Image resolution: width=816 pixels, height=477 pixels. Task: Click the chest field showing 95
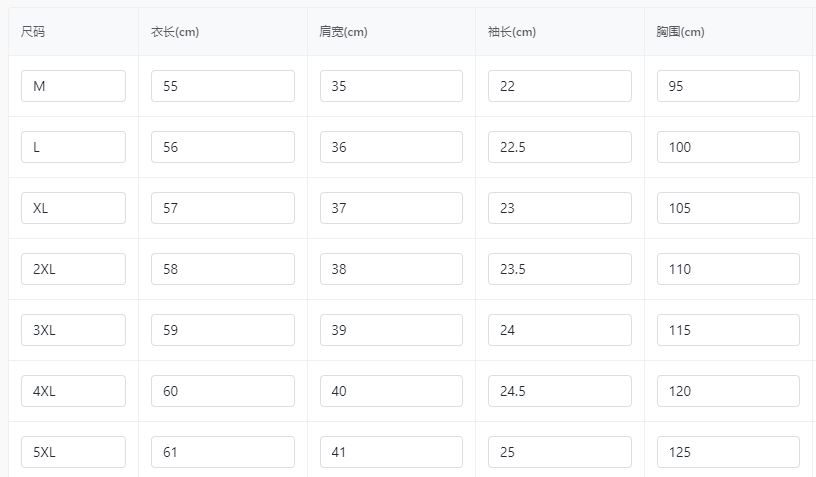729,86
